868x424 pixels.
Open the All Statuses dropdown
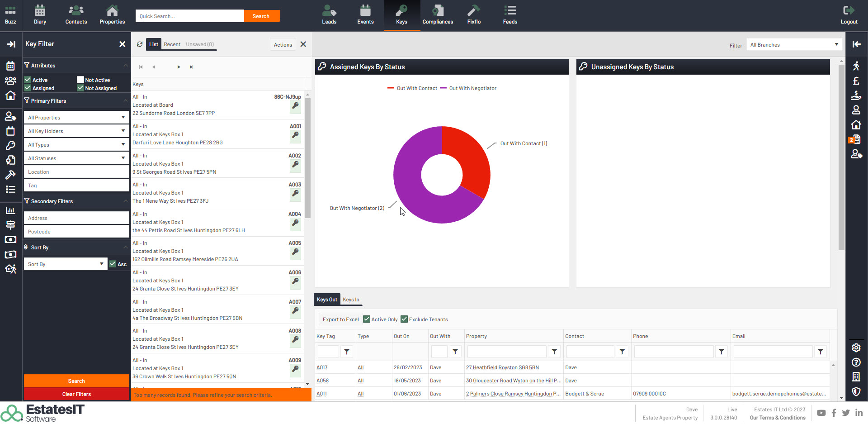[76, 158]
